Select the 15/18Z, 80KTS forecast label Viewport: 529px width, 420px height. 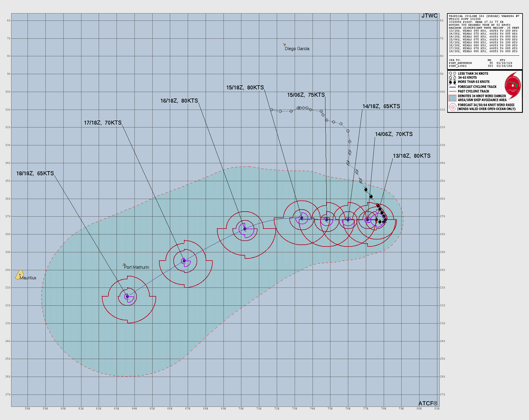[245, 87]
